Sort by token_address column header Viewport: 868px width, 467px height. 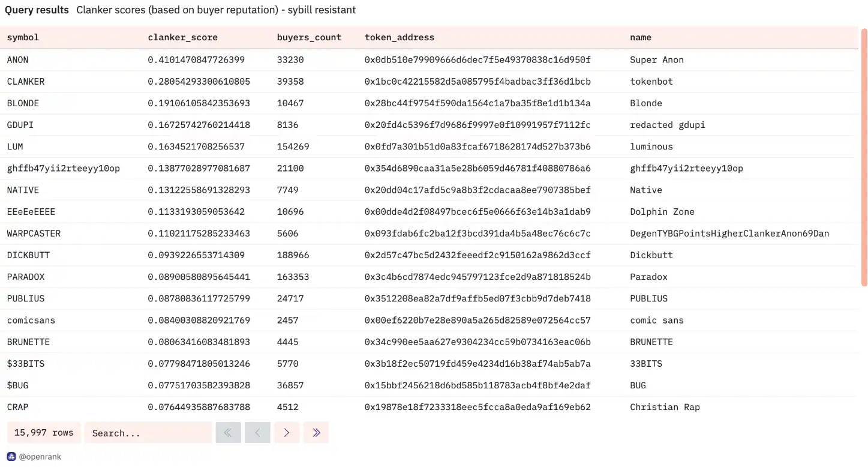[x=399, y=37]
